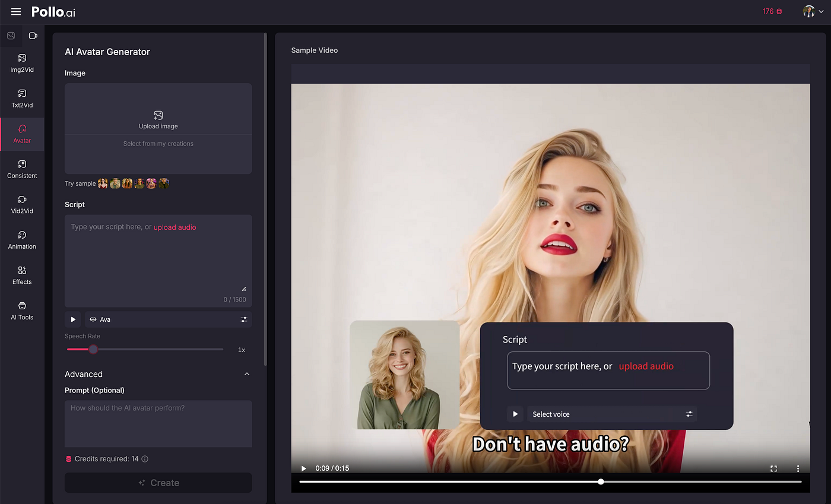The width and height of the screenshot is (831, 504).
Task: Select the Avatar tool
Action: tap(21, 134)
